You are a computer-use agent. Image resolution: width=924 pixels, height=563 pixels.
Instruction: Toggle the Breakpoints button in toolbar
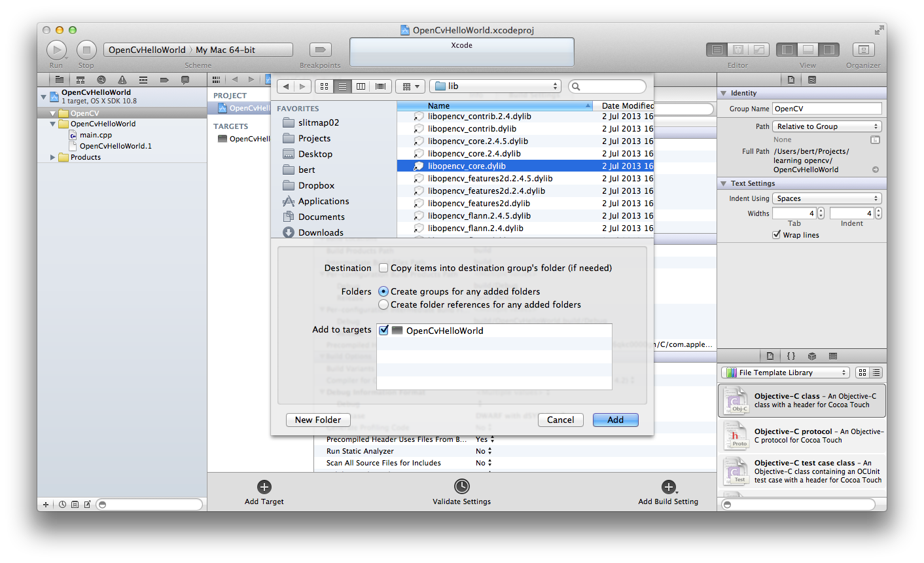coord(320,50)
